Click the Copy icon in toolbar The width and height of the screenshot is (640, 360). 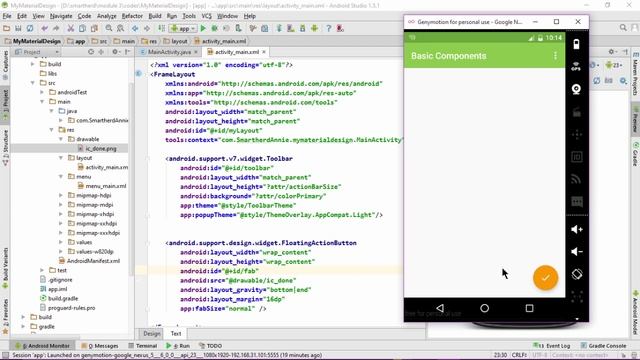(x=82, y=28)
